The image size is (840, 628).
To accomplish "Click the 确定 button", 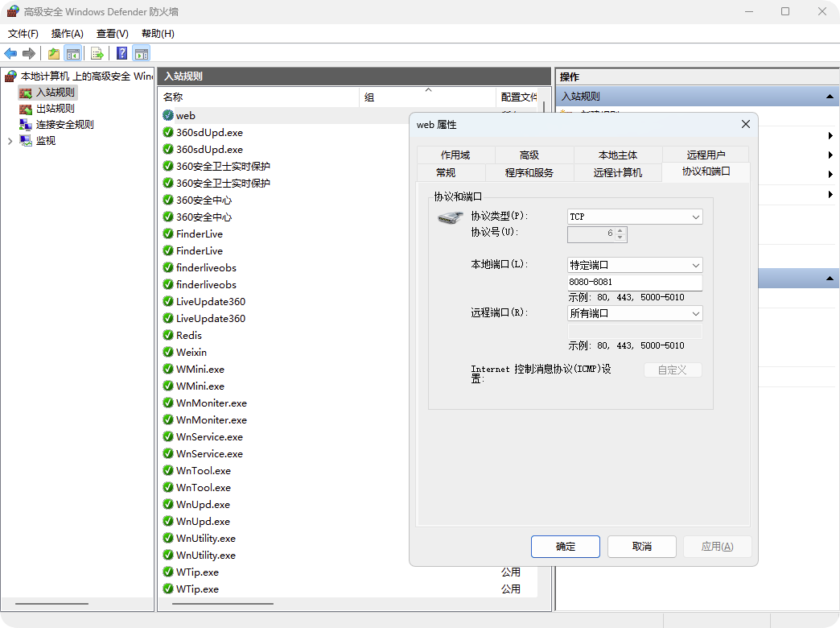I will coord(565,547).
